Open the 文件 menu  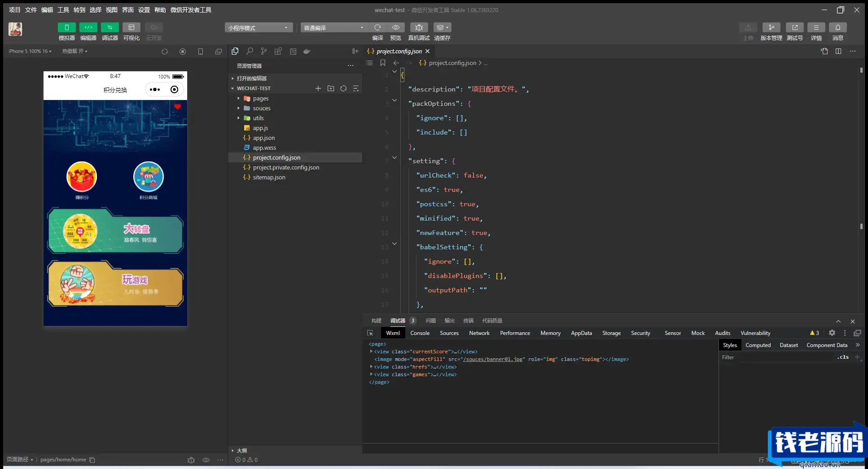pyautogui.click(x=31, y=10)
